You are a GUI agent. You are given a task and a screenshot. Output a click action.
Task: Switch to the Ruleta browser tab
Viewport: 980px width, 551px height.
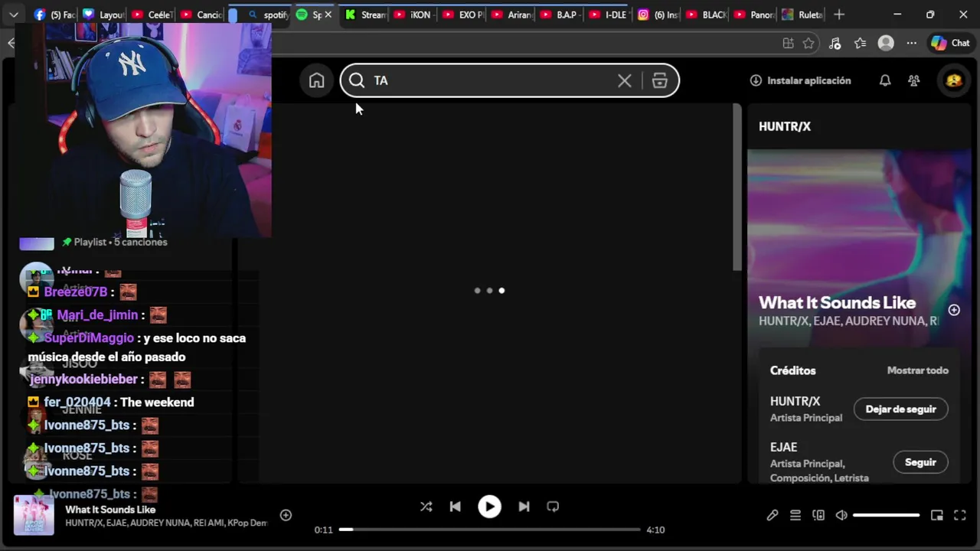pyautogui.click(x=801, y=15)
